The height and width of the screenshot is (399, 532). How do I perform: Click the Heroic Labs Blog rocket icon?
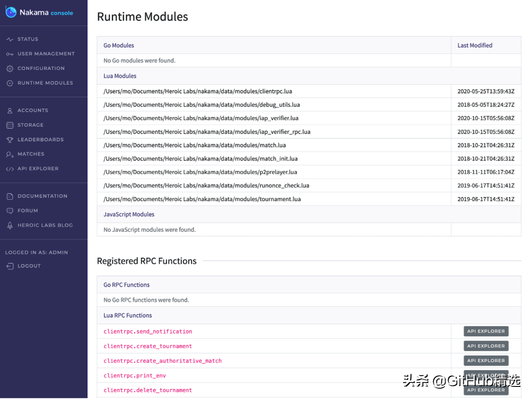(10, 226)
